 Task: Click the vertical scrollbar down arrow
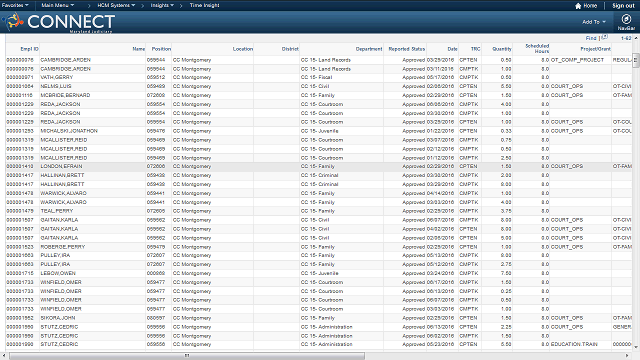(636, 347)
